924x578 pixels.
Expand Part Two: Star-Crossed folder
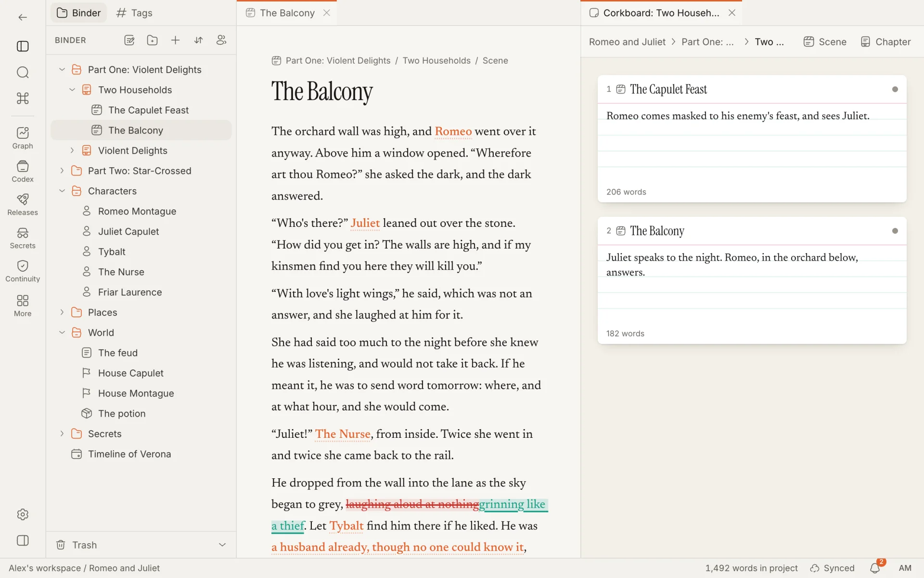tap(62, 171)
